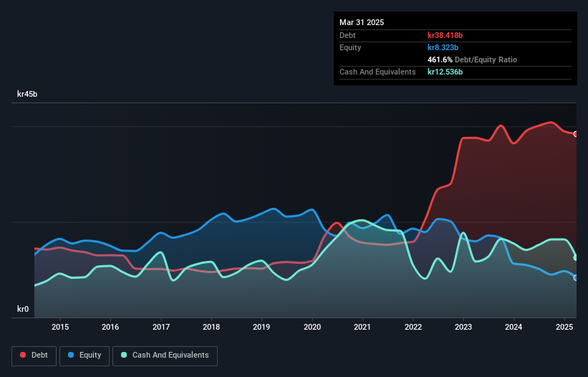Click the kr0 y-axis label
The width and height of the screenshot is (588, 377).
[23, 310]
